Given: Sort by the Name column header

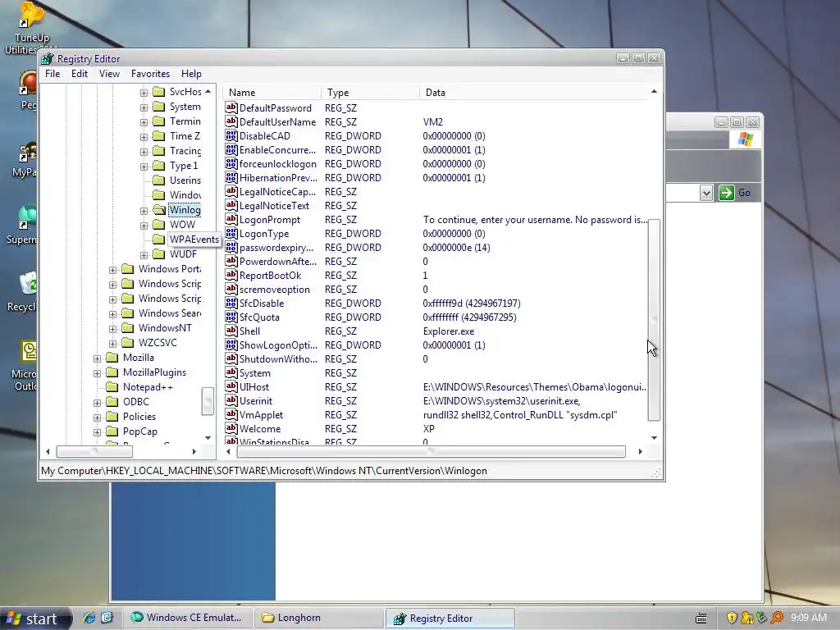Looking at the screenshot, I should pos(272,92).
